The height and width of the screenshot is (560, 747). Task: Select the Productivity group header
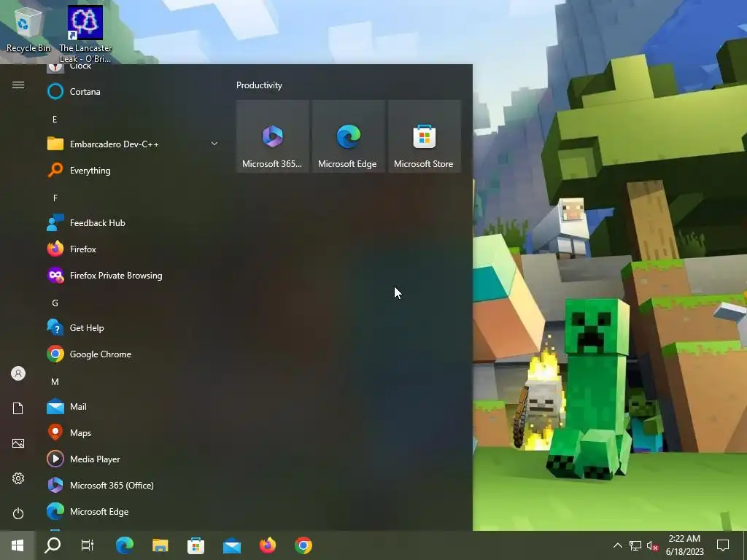click(x=259, y=85)
